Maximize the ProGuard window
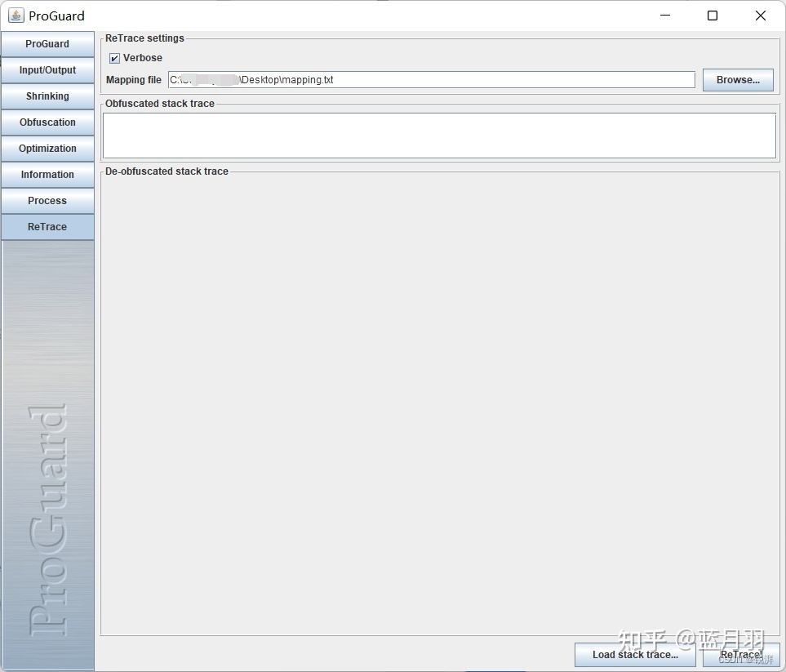Viewport: 786px width, 672px height. 713,16
